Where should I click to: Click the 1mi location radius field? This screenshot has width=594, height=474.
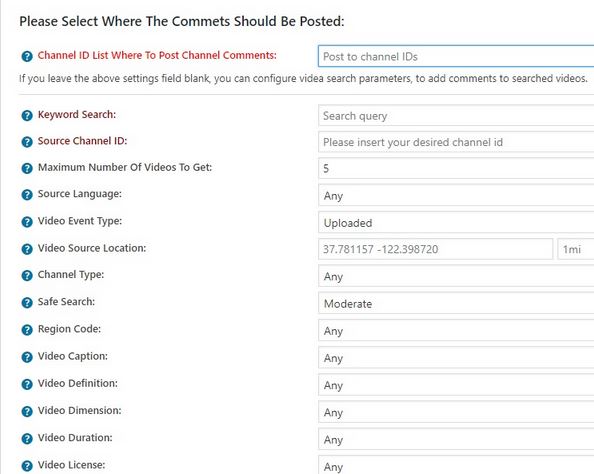coord(576,249)
